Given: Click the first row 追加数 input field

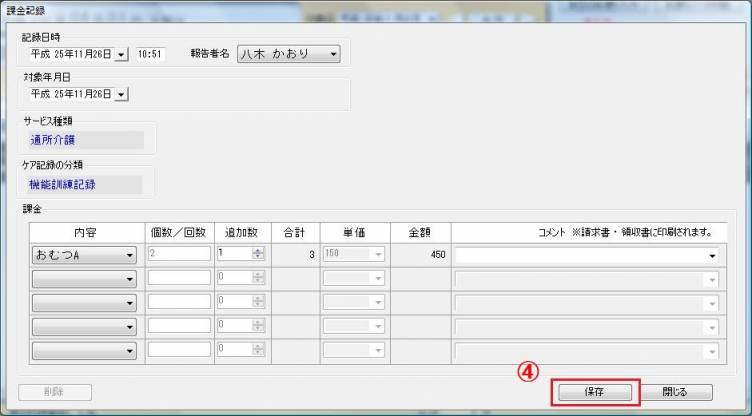Looking at the screenshot, I should click(234, 255).
